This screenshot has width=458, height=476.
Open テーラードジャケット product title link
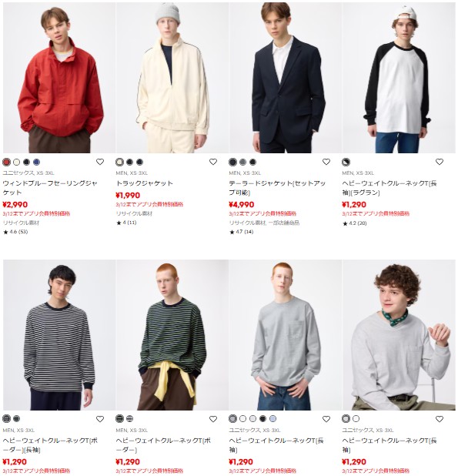(277, 188)
